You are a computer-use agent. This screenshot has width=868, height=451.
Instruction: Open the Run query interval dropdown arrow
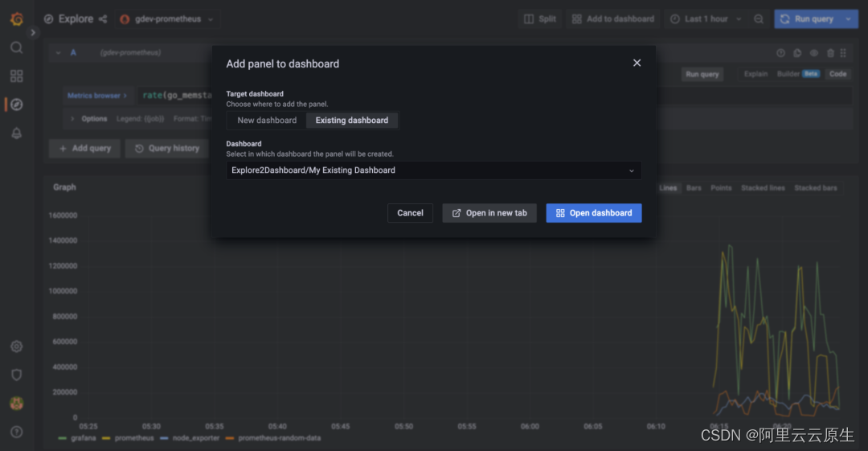tap(849, 18)
